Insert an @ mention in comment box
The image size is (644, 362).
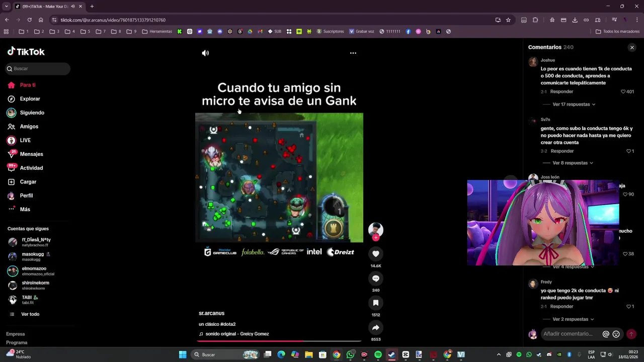(x=606, y=334)
